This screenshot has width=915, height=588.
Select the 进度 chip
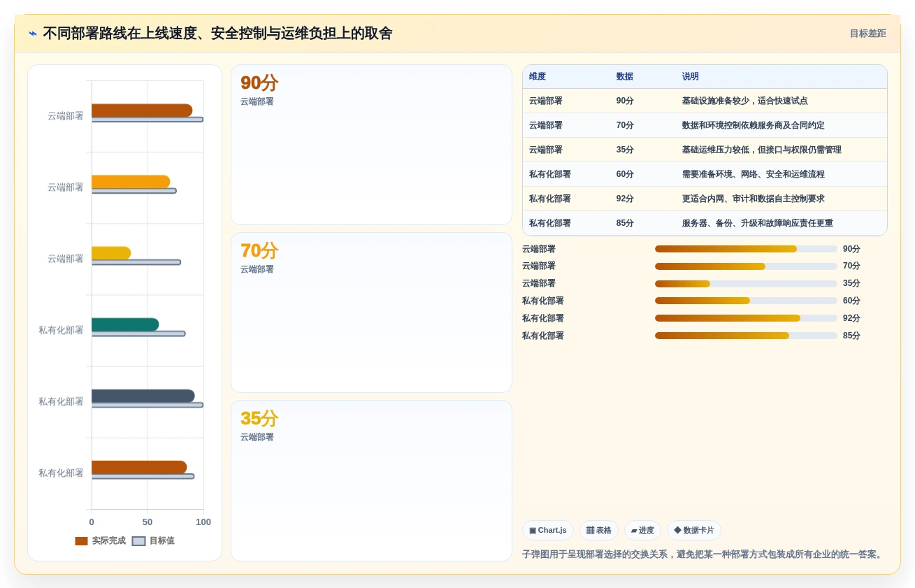tap(642, 530)
